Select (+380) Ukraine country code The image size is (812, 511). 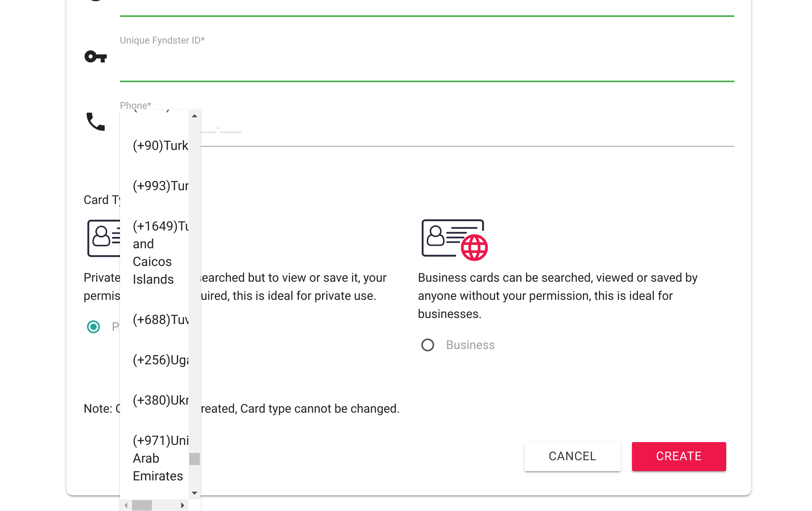(154, 400)
